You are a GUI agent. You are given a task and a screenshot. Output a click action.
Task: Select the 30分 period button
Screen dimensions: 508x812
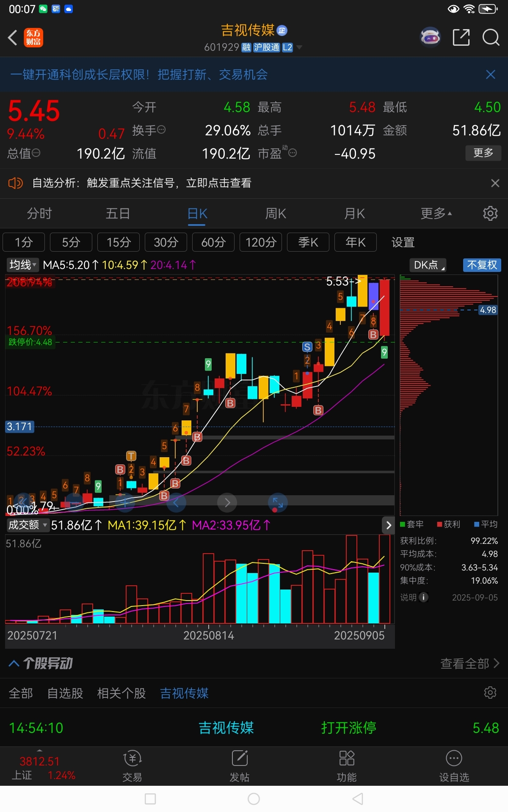pyautogui.click(x=166, y=242)
